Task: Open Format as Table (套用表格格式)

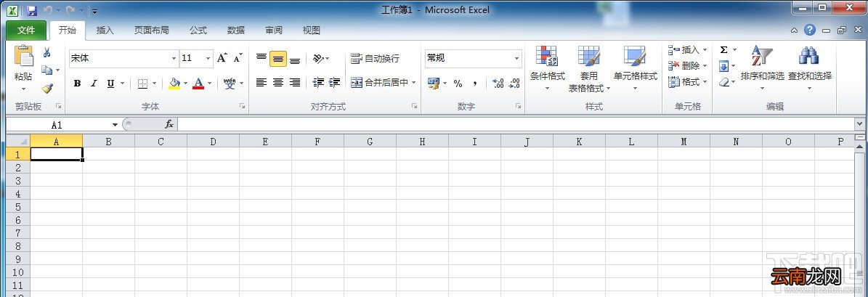Action: 589,69
